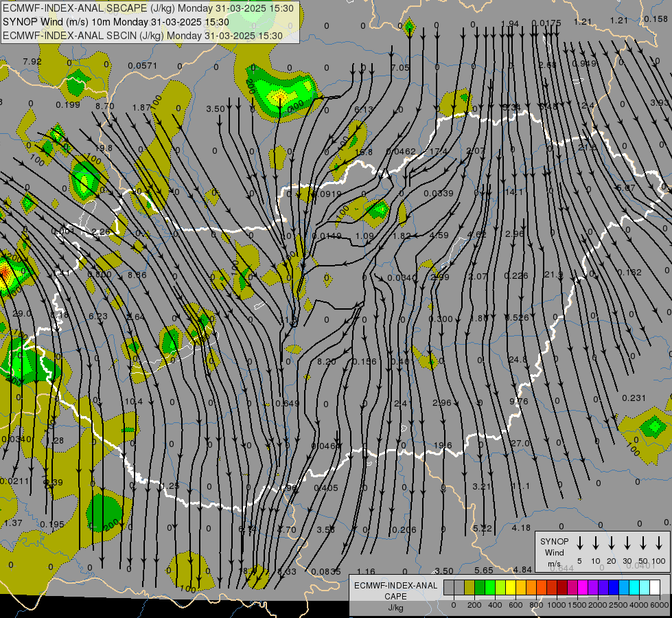Click the map value 10.4
This screenshot has width=672, height=618.
[133, 402]
